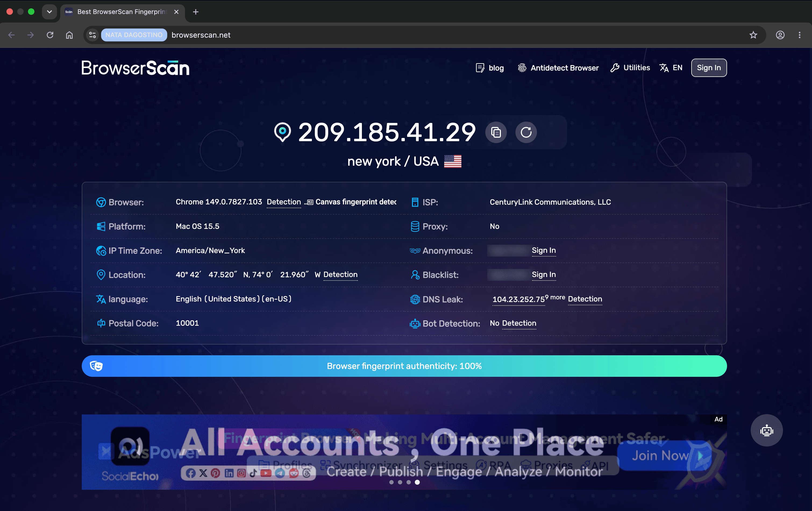Viewport: 812px width, 511px height.
Task: Expand the tab search chevron dropdown
Action: (x=49, y=12)
